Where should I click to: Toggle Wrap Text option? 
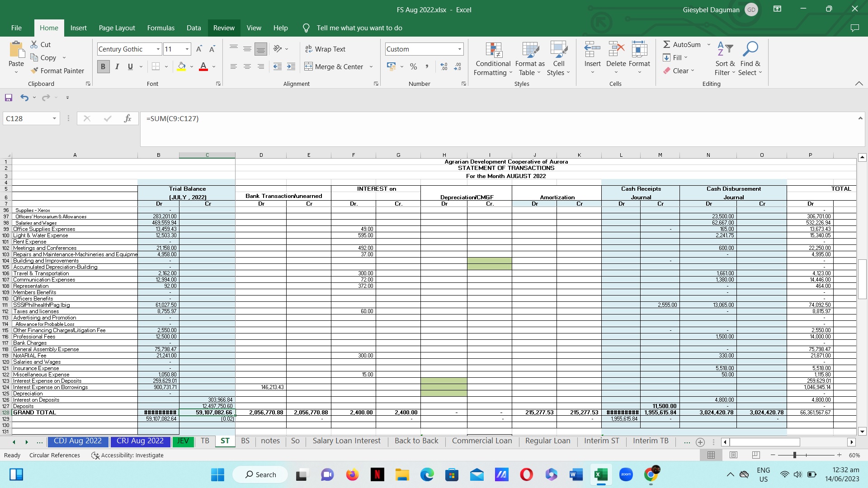pos(325,49)
